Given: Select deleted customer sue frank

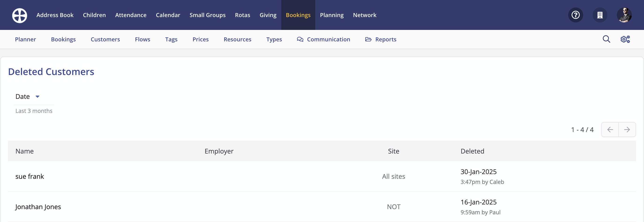Looking at the screenshot, I should point(29,176).
